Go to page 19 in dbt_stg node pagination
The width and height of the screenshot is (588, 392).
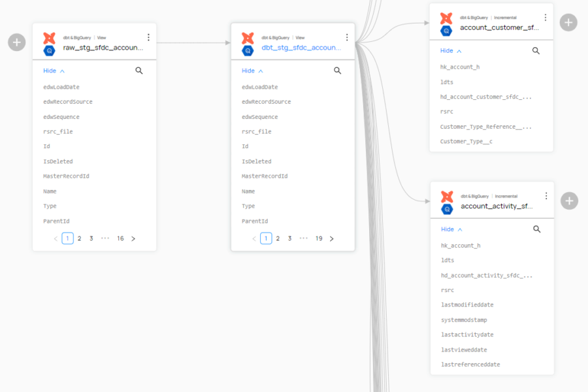point(318,238)
